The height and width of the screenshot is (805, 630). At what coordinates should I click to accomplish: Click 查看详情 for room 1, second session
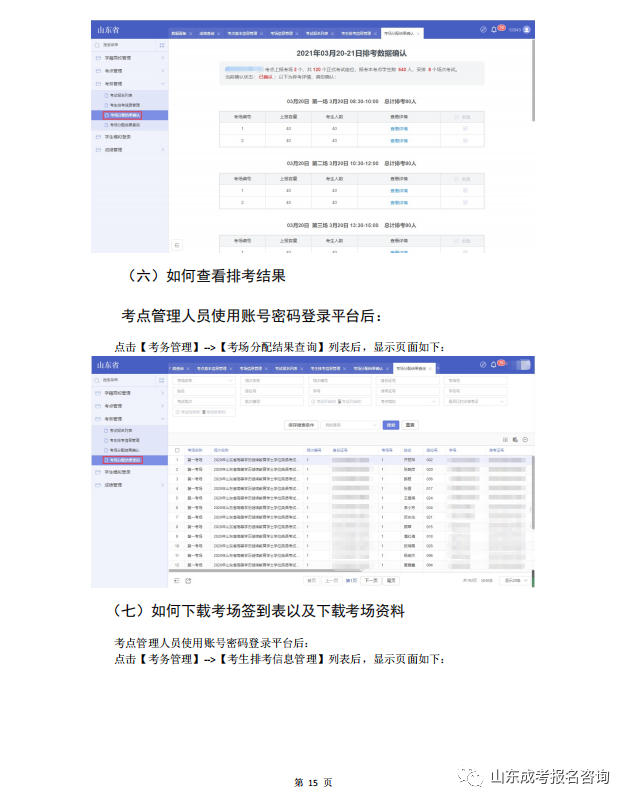tap(399, 190)
